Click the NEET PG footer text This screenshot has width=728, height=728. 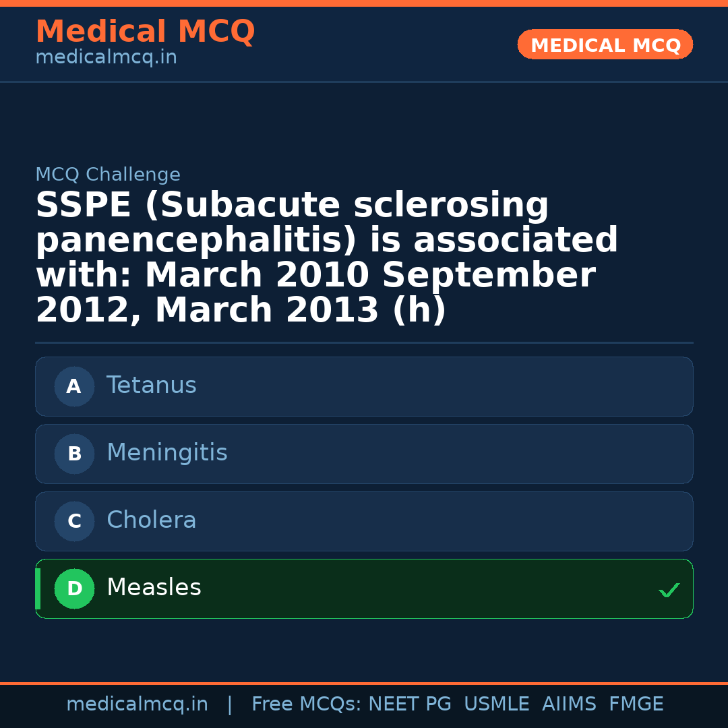[410, 704]
